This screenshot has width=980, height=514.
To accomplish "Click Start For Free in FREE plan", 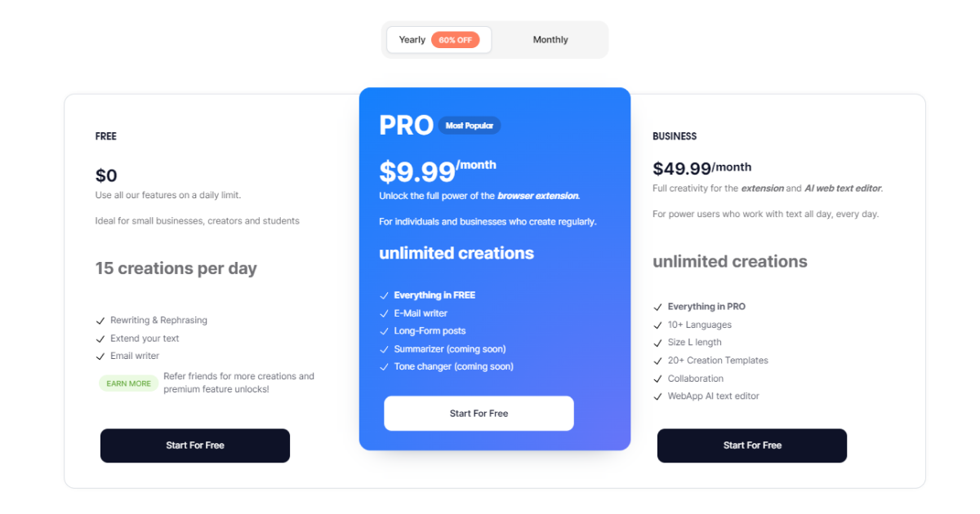I will click(x=195, y=445).
